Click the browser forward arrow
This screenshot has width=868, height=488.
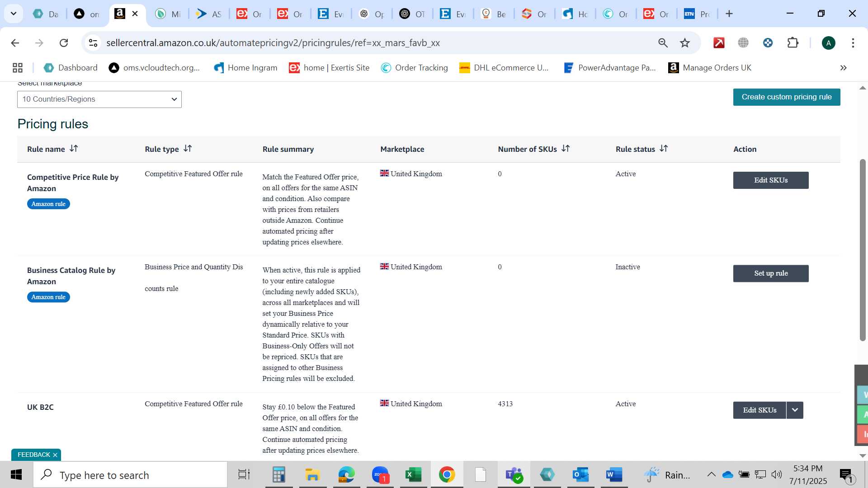click(x=39, y=43)
